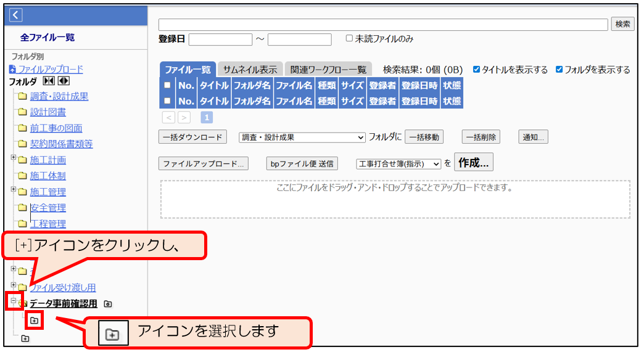644x352 pixels.
Task: Go to the previous page arrow
Action: click(168, 117)
